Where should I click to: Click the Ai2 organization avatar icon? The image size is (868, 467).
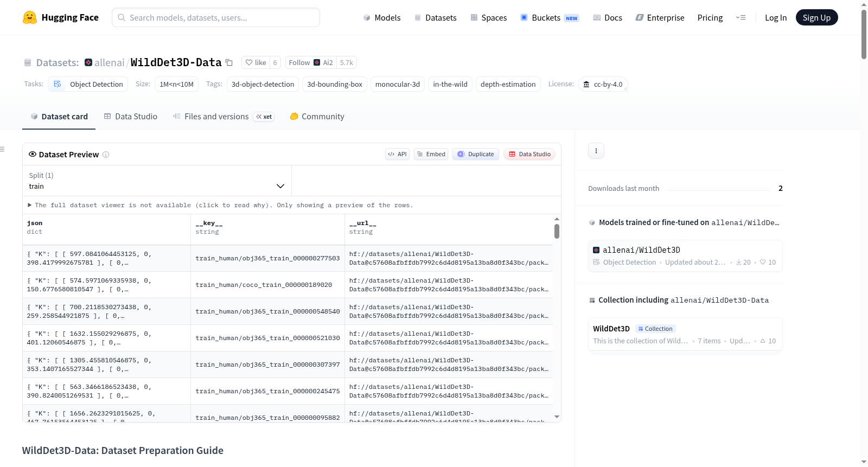tap(317, 62)
